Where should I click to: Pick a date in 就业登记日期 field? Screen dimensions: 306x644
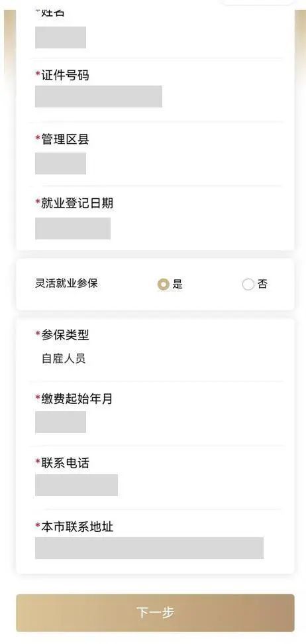tap(73, 228)
